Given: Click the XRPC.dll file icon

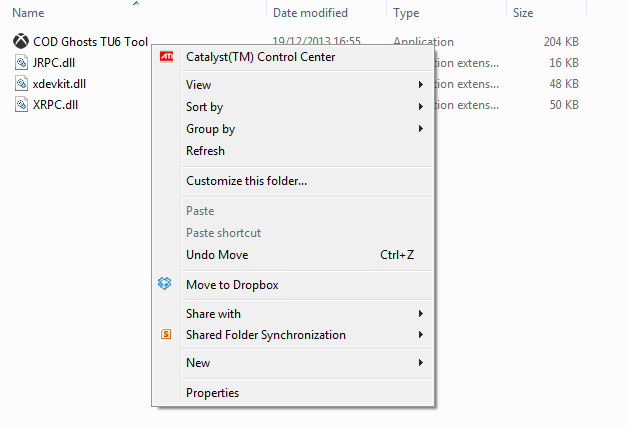Looking at the screenshot, I should pos(22,105).
